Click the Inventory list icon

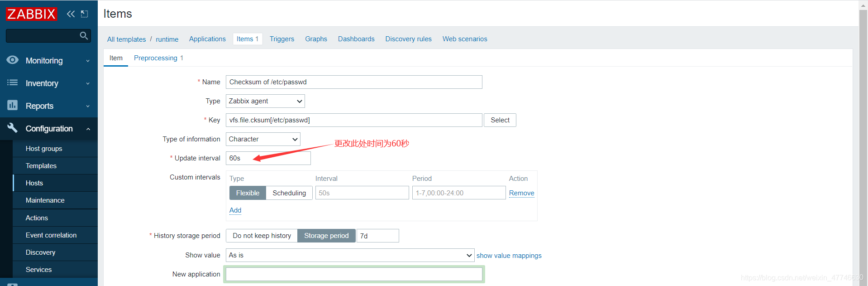click(x=13, y=82)
